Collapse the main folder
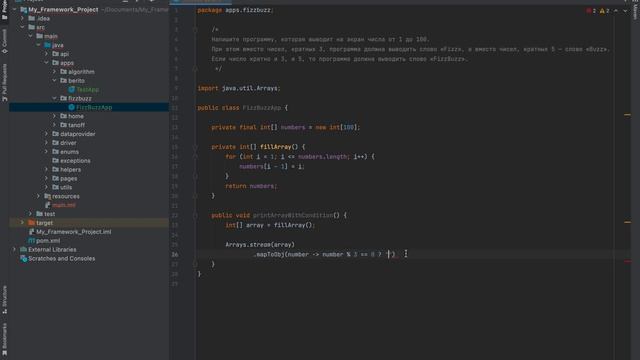The height and width of the screenshot is (360, 640). point(31,36)
